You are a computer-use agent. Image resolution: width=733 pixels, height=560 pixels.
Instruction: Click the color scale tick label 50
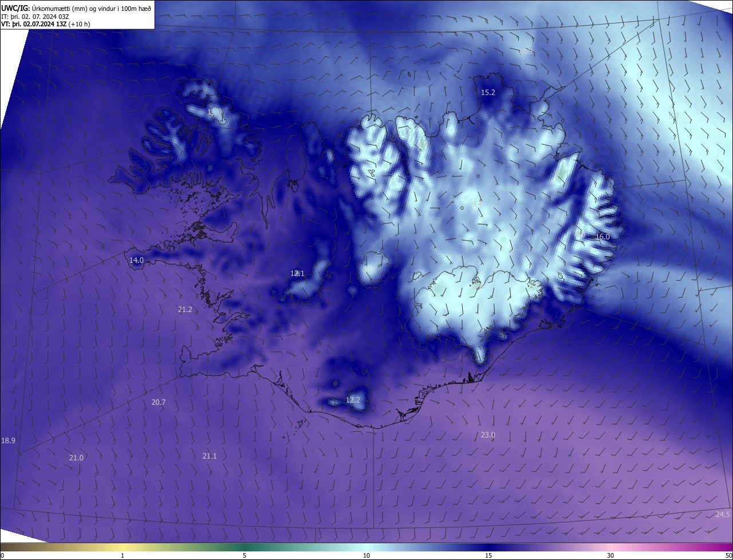click(728, 555)
